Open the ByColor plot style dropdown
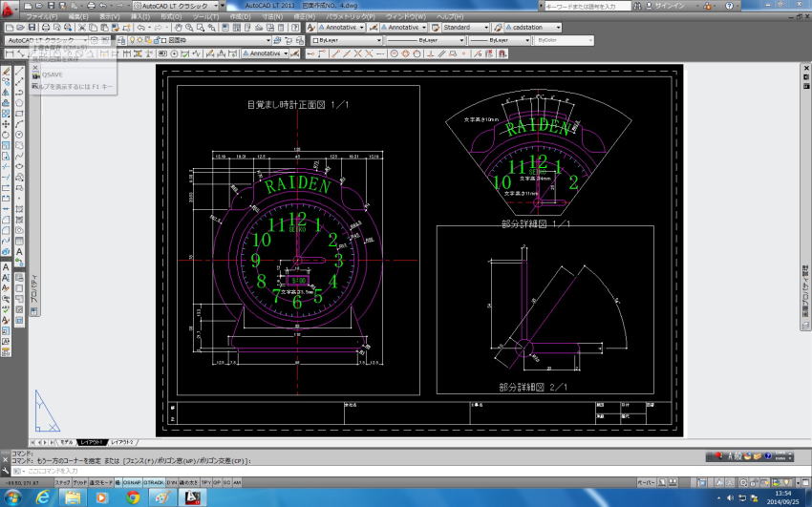The width and height of the screenshot is (812, 507). coord(564,40)
